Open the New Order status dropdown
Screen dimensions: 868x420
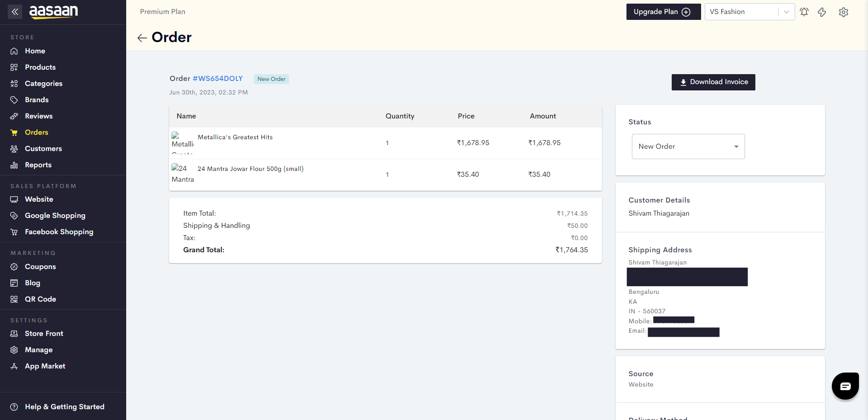click(x=688, y=146)
